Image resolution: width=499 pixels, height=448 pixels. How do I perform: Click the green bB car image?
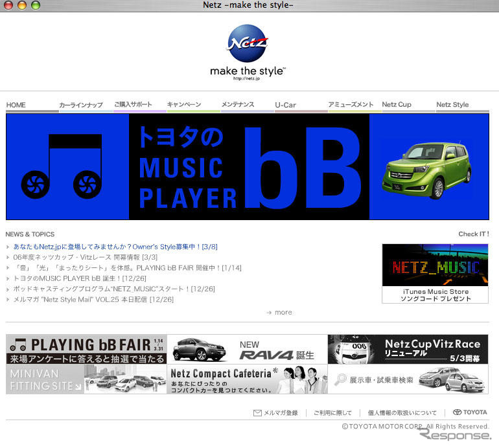427,171
